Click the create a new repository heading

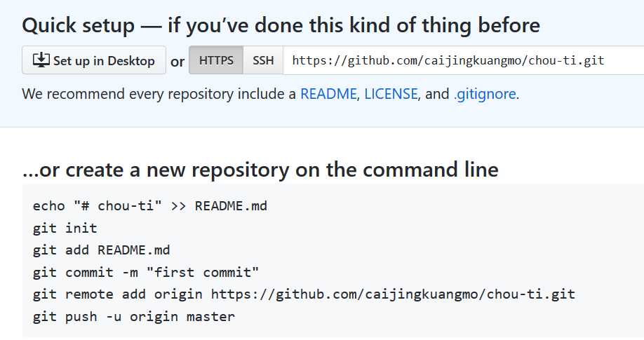[x=260, y=170]
